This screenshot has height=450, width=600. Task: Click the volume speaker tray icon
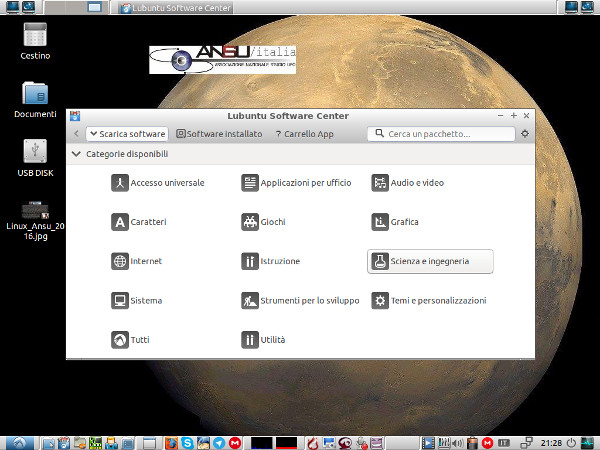pyautogui.click(x=458, y=443)
